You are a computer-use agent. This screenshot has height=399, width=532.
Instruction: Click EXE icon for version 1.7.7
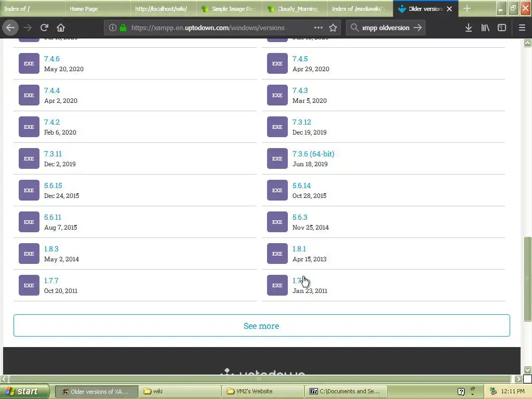29,285
